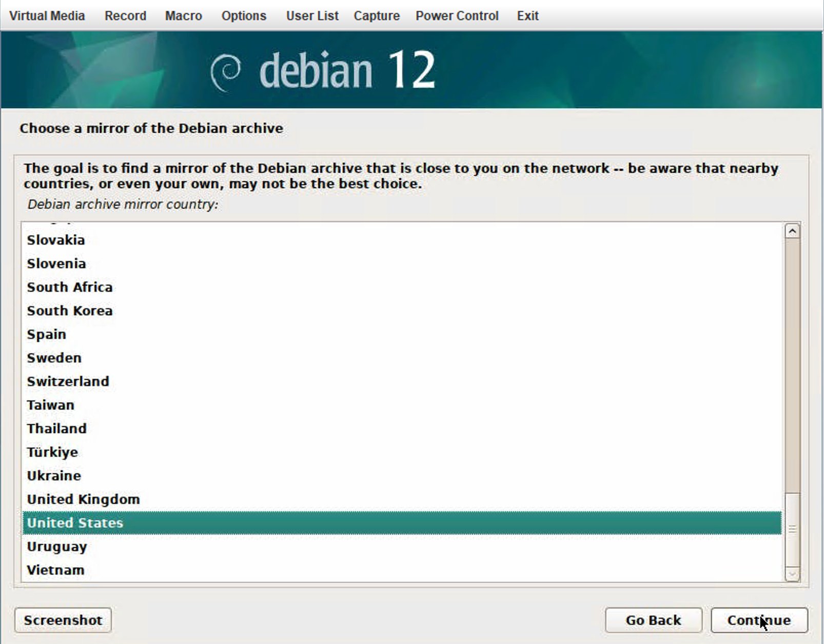Image resolution: width=824 pixels, height=644 pixels.
Task: Open the Record menu
Action: (125, 16)
